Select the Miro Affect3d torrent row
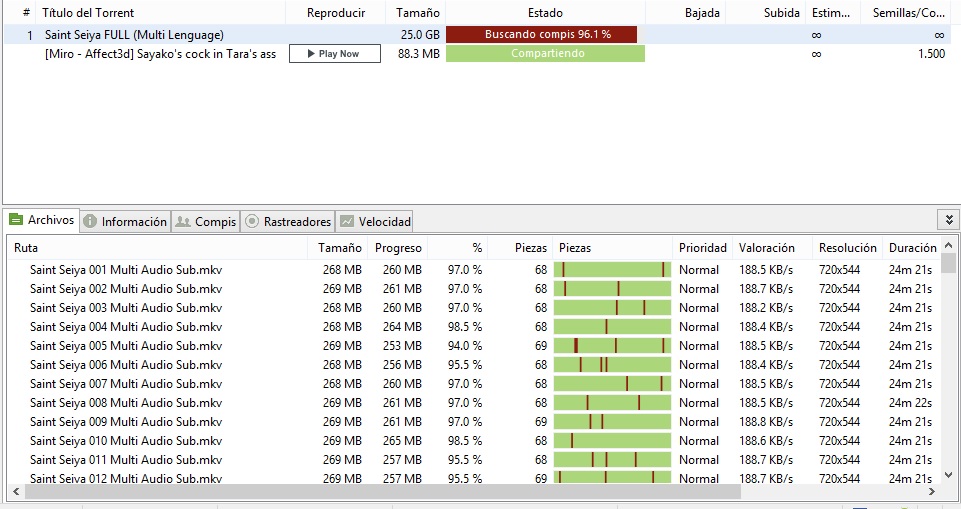Viewport: 961px width, 509px height. 478,54
